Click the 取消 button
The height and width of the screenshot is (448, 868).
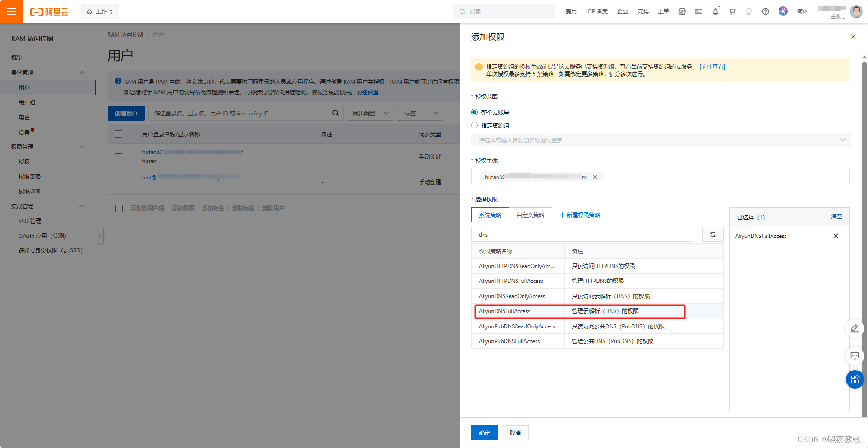click(x=515, y=433)
